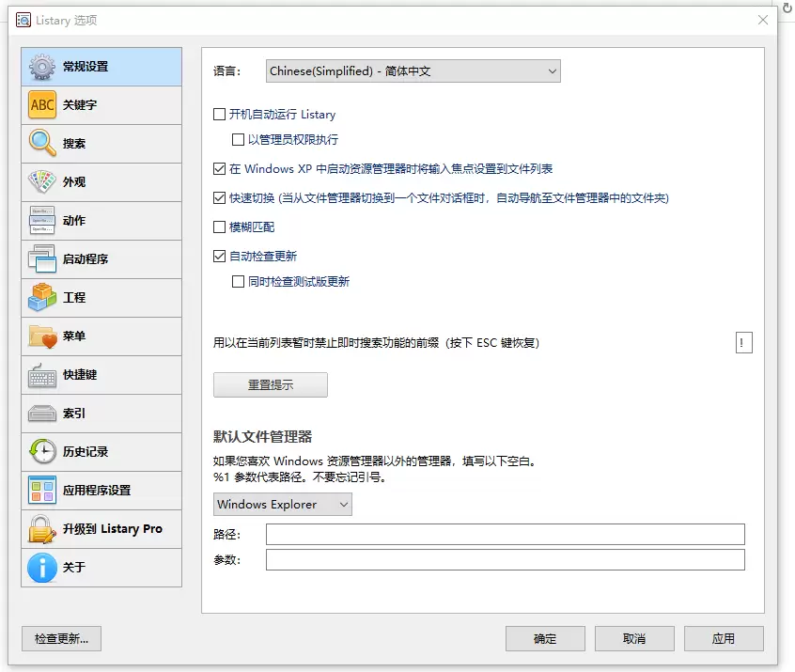This screenshot has height=672, width=795.
Task: Click the grid icon for 应用程序设置
Action: click(42, 491)
